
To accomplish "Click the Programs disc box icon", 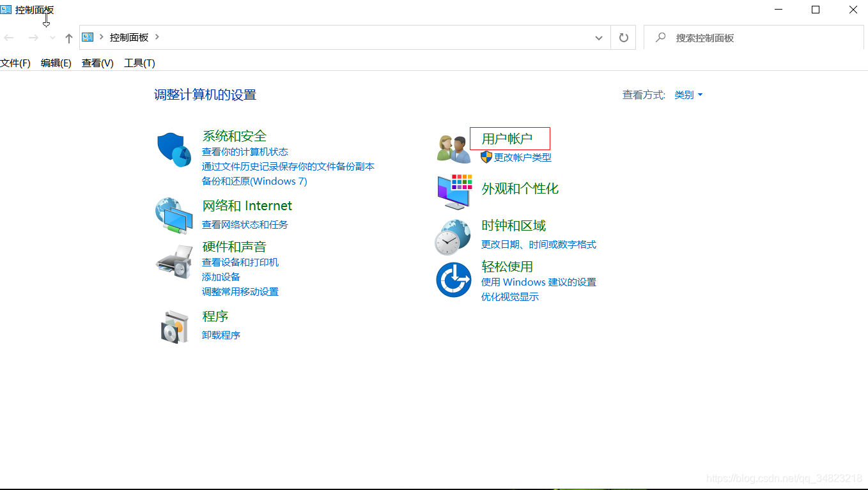I will pyautogui.click(x=174, y=327).
